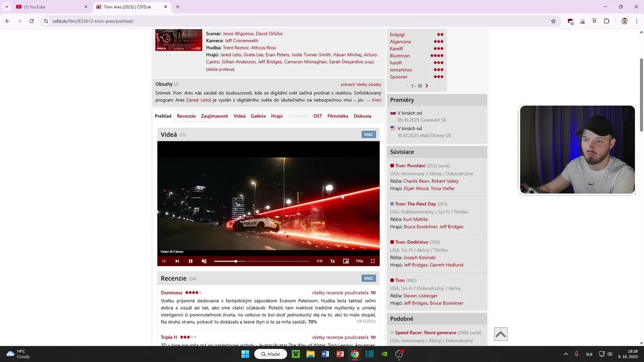Switch to the Recenzie tab
This screenshot has width=644, height=362.
[x=186, y=116]
